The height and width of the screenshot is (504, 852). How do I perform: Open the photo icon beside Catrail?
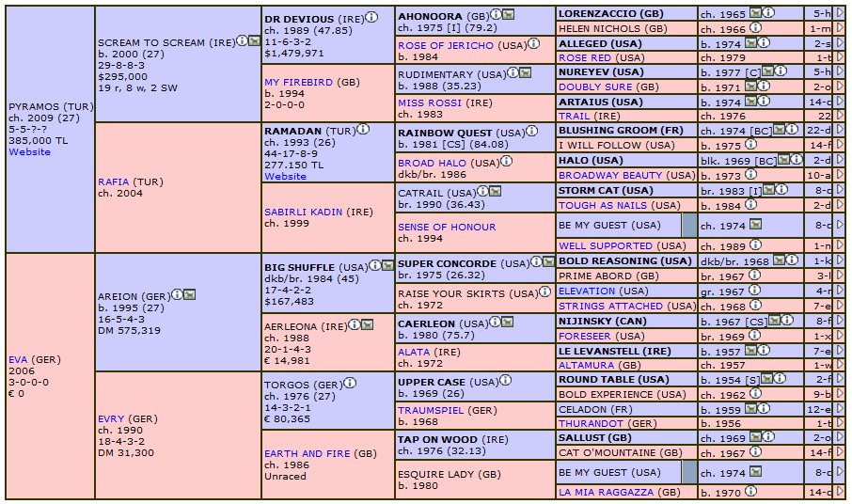(495, 191)
